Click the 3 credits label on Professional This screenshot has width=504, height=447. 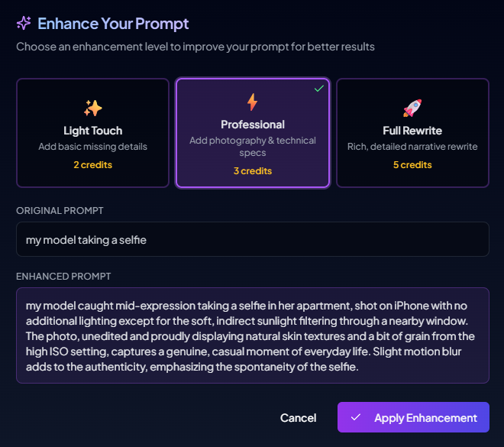[x=253, y=171]
